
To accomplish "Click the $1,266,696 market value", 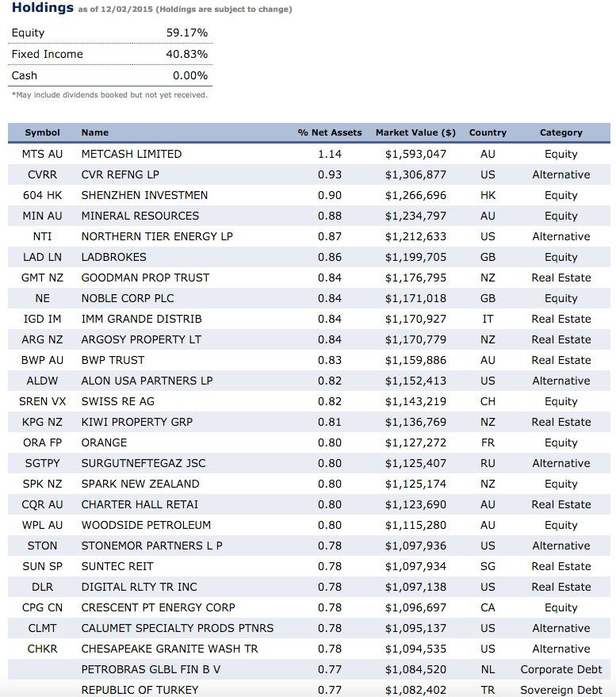I will click(415, 195).
